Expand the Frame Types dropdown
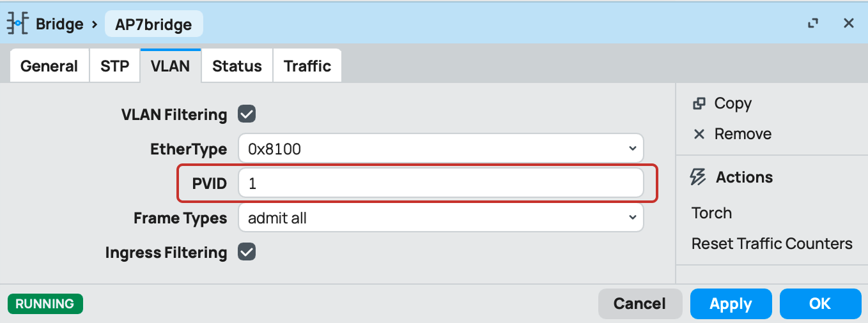This screenshot has height=323, width=868. tap(441, 218)
